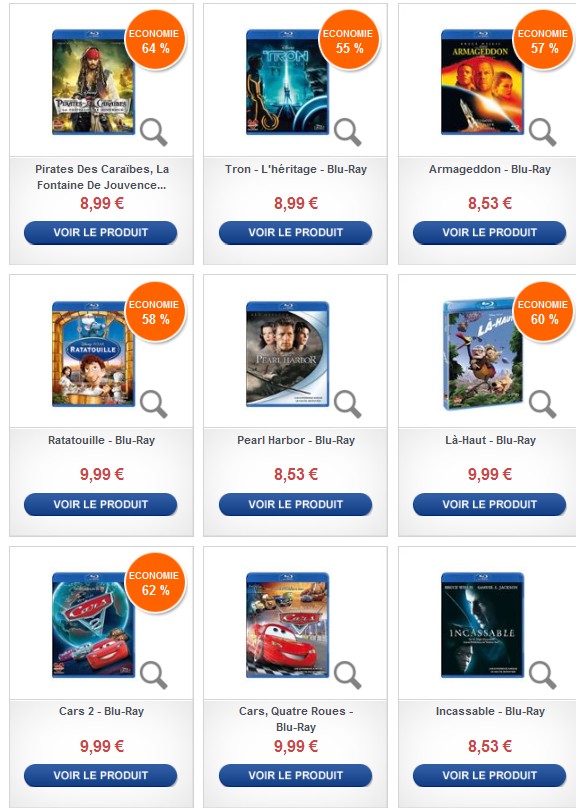The width and height of the screenshot is (576, 808).
Task: Click Voir le produit under Incassable
Action: [489, 775]
